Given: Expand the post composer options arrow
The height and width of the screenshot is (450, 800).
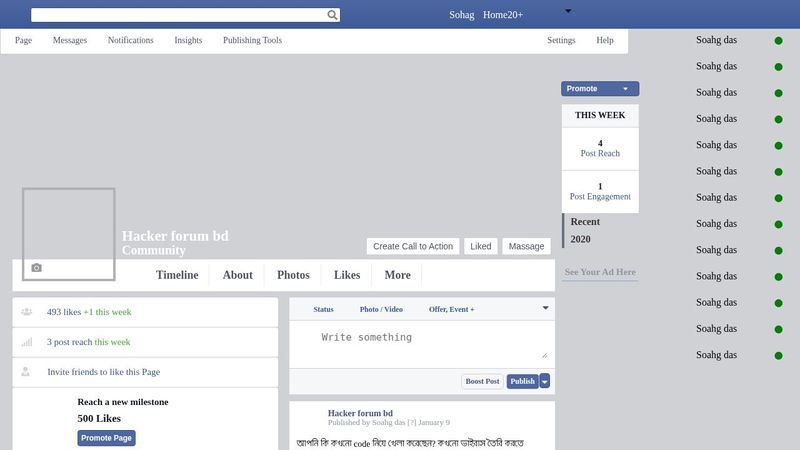Looking at the screenshot, I should tap(545, 308).
